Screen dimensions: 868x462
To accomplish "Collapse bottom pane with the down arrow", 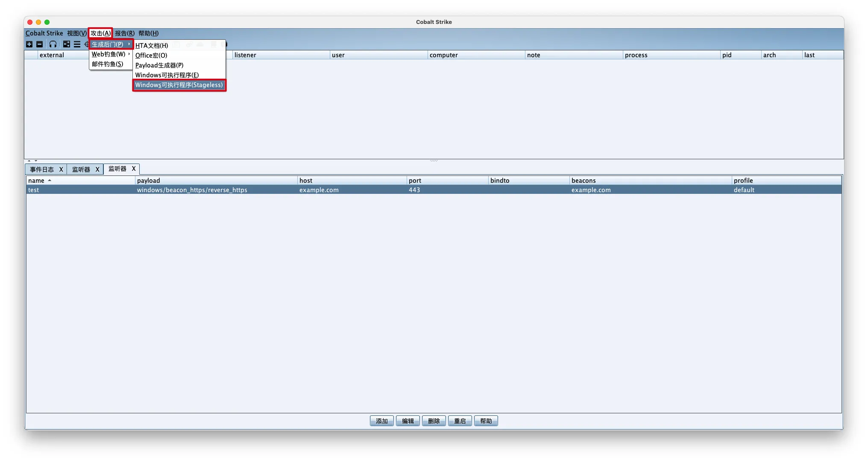I will coord(36,161).
